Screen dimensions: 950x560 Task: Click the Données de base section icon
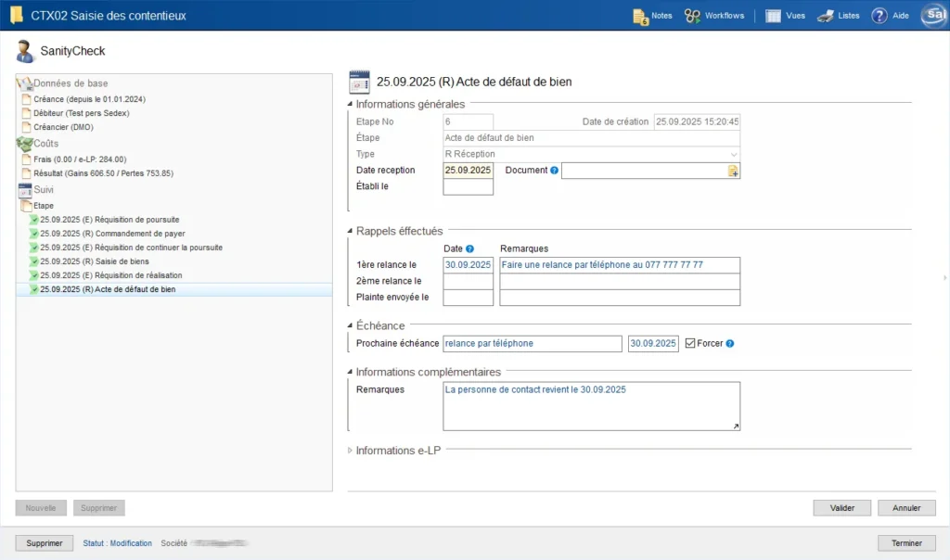click(24, 83)
